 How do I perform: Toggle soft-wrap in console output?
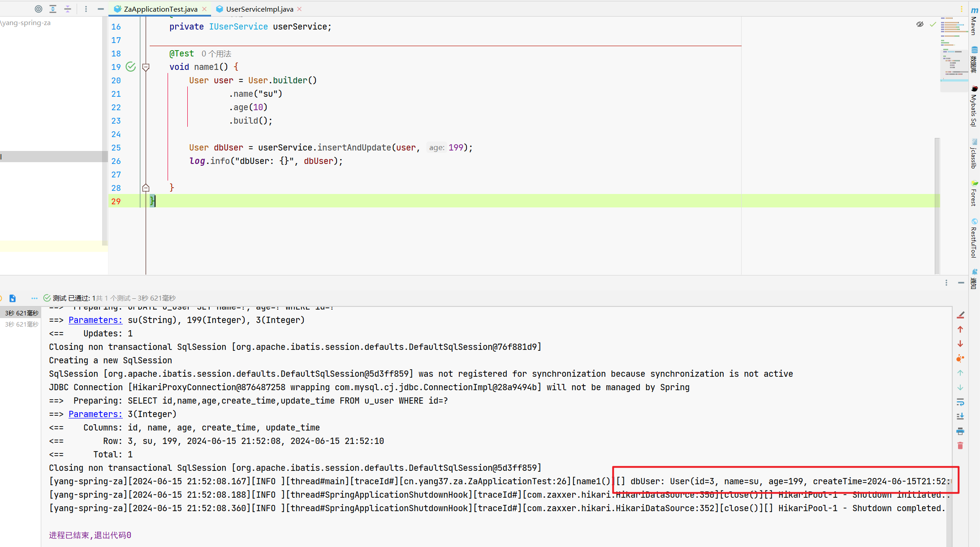coord(960,402)
